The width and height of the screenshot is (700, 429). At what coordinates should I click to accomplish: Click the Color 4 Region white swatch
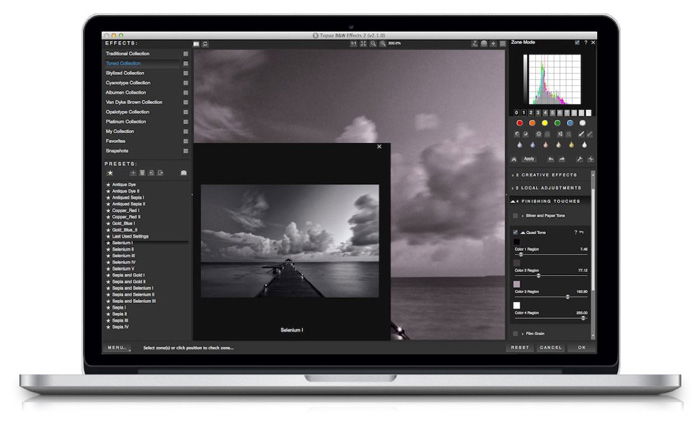pos(517,305)
